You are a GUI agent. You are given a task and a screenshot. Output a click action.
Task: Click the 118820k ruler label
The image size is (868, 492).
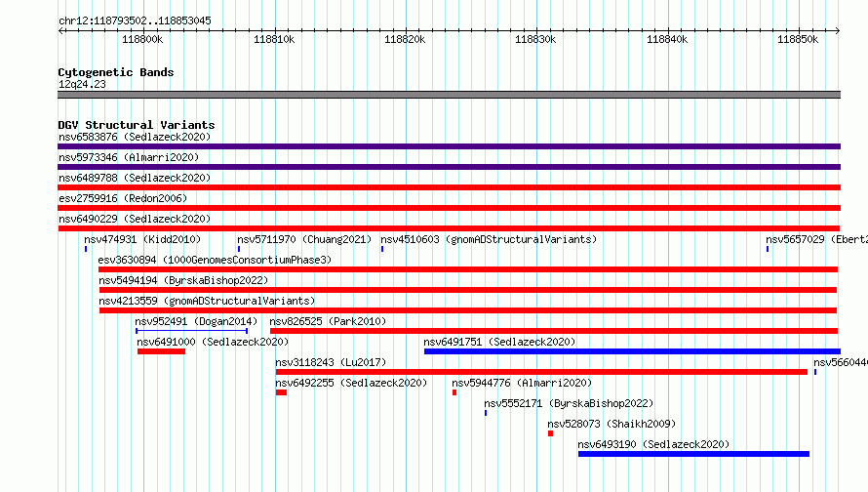click(405, 39)
